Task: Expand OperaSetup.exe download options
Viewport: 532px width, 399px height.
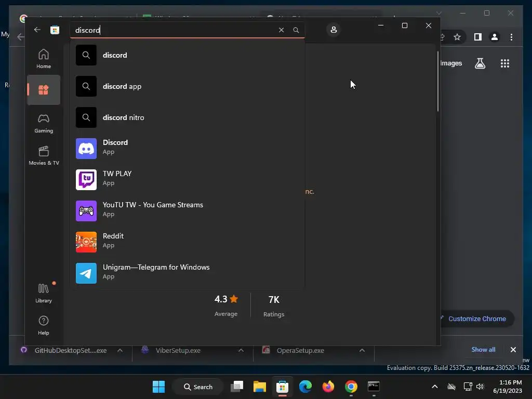Action: [x=362, y=350]
